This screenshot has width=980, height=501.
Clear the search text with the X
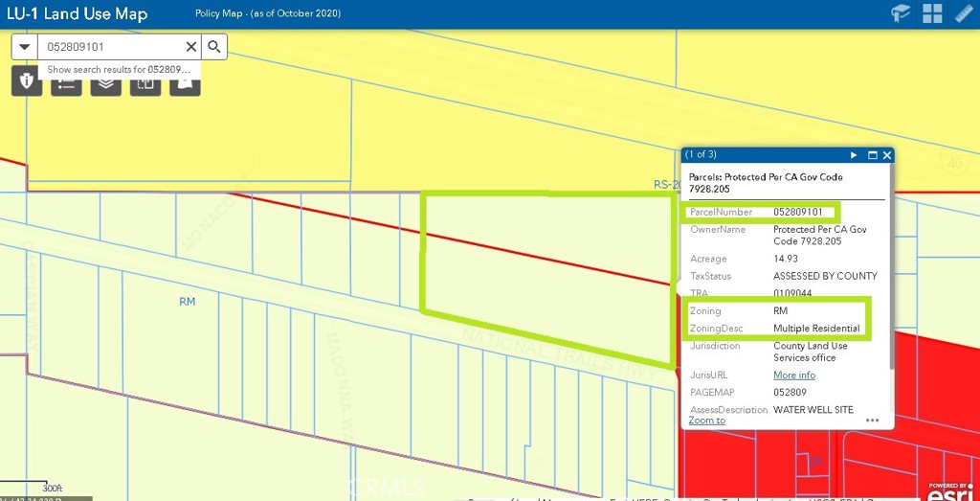[x=190, y=47]
